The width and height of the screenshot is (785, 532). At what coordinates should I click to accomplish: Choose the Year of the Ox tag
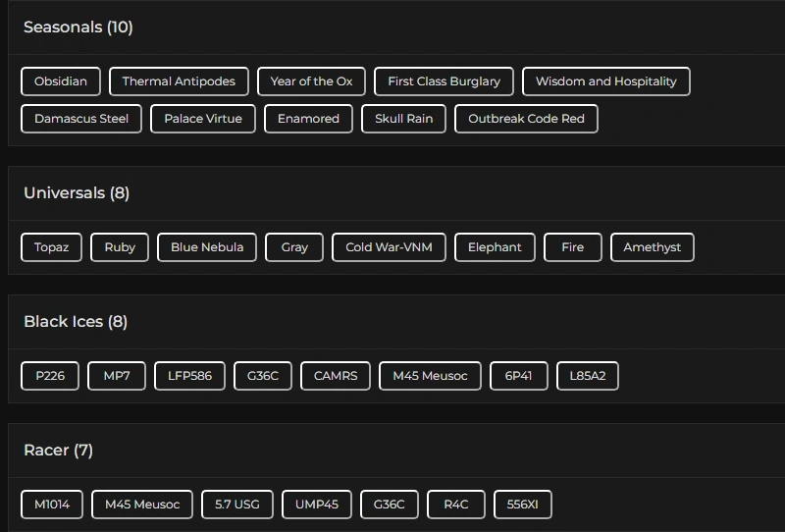tap(311, 81)
